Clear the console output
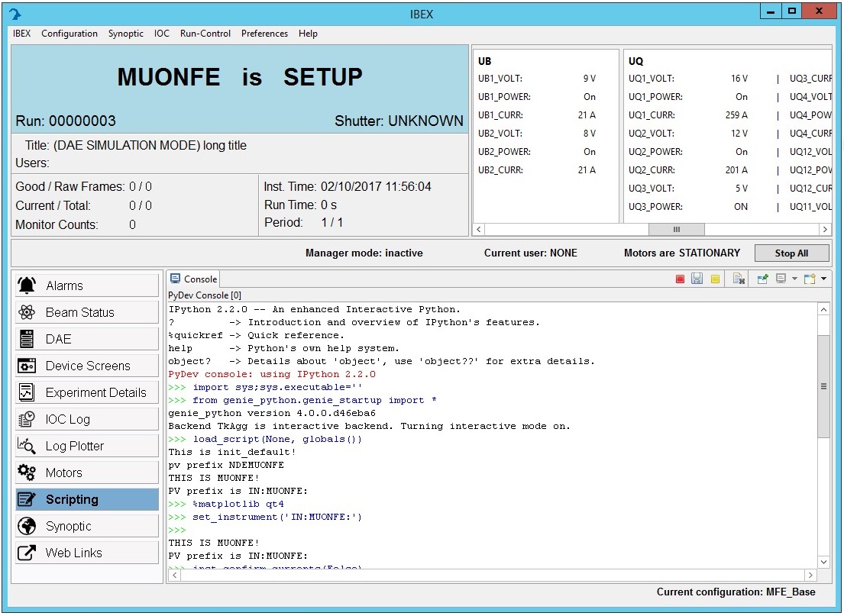The image size is (844, 616). pyautogui.click(x=739, y=279)
